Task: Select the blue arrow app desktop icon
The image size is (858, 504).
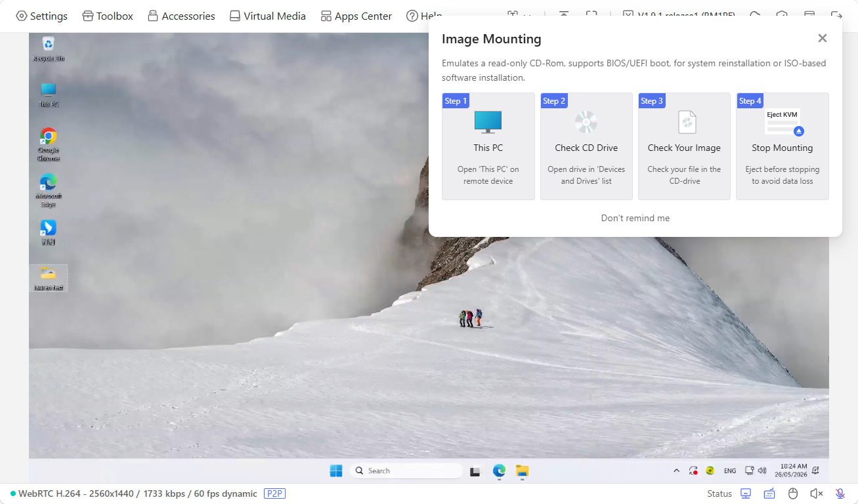Action: (x=49, y=232)
